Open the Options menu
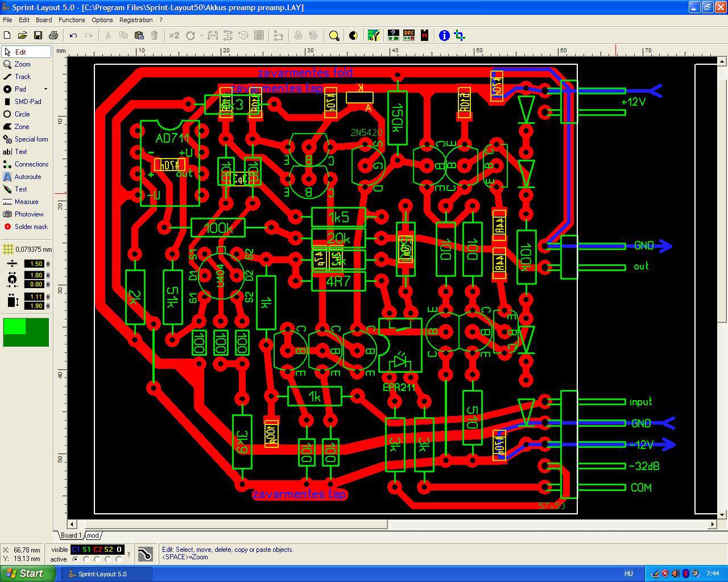 click(x=102, y=20)
